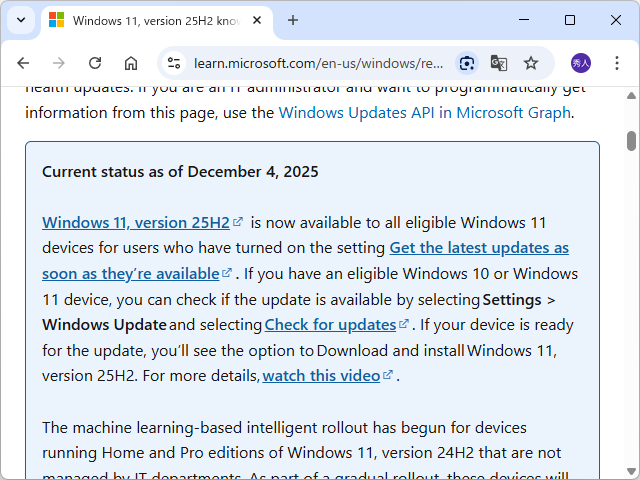Click the Current status as of December 4, 2025 heading
The width and height of the screenshot is (640, 480).
[x=180, y=172]
